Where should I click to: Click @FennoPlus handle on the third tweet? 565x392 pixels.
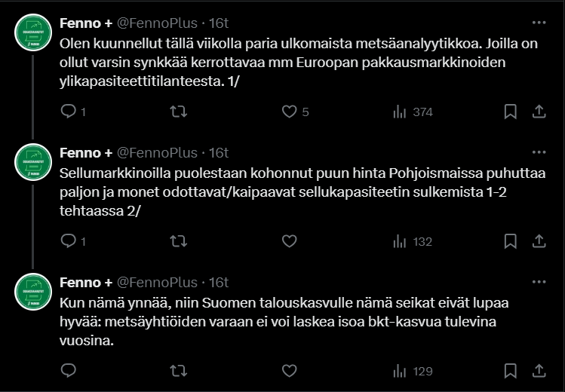tap(157, 282)
